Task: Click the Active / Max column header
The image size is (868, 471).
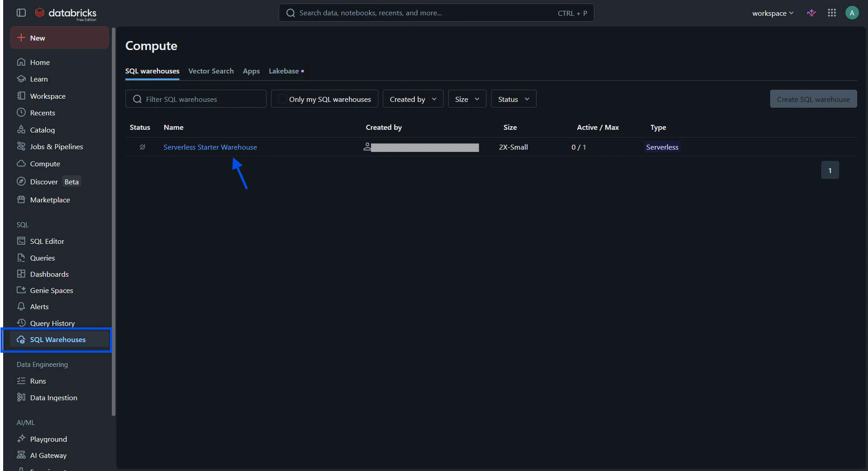Action: click(598, 128)
